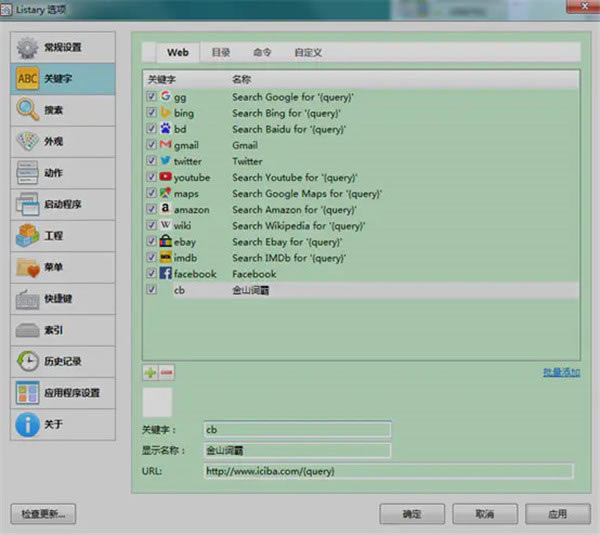Image resolution: width=600 pixels, height=535 pixels.
Task: Disable the amazon keyword checkbox
Action: point(152,209)
